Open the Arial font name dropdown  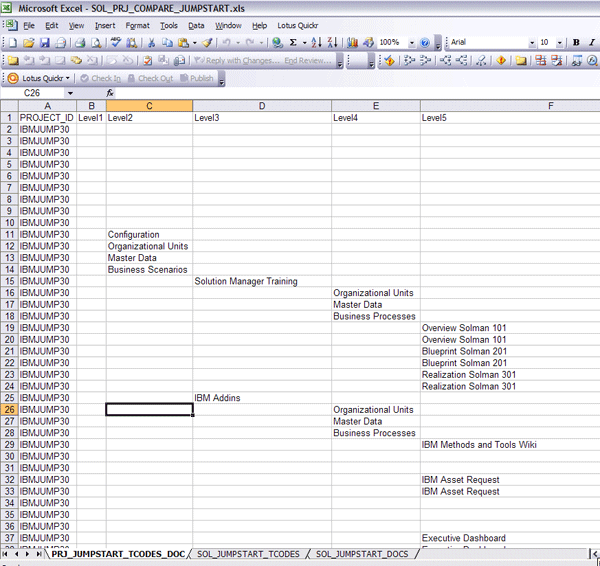click(531, 43)
